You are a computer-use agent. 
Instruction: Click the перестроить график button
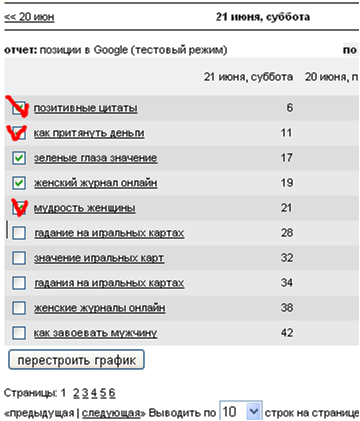coord(76,360)
